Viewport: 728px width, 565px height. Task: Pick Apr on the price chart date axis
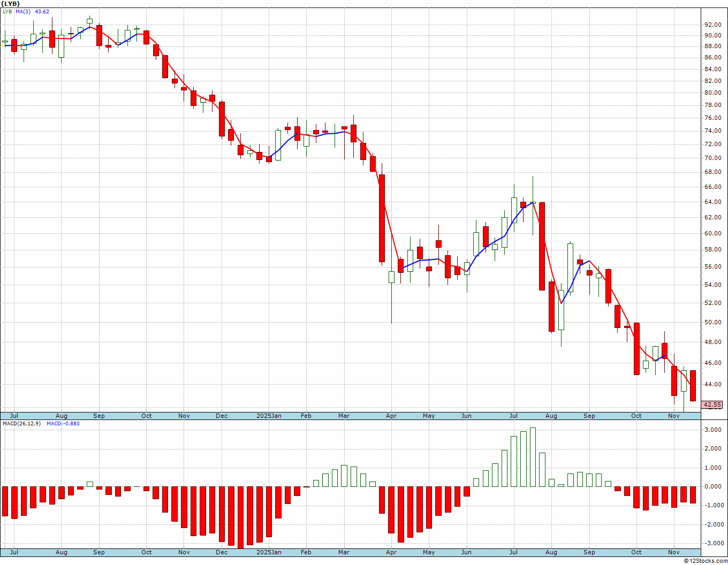point(391,416)
